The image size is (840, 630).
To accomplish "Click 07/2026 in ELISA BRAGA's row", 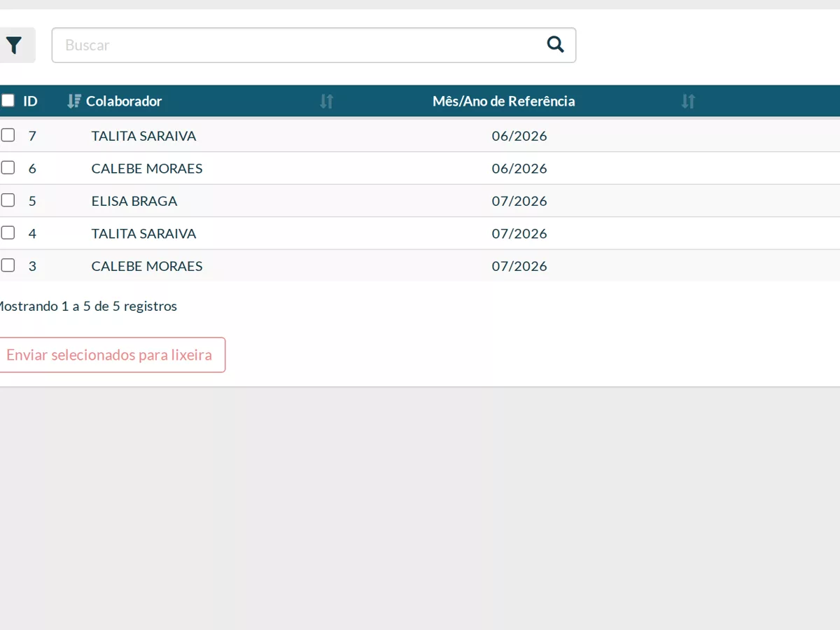I will [519, 201].
